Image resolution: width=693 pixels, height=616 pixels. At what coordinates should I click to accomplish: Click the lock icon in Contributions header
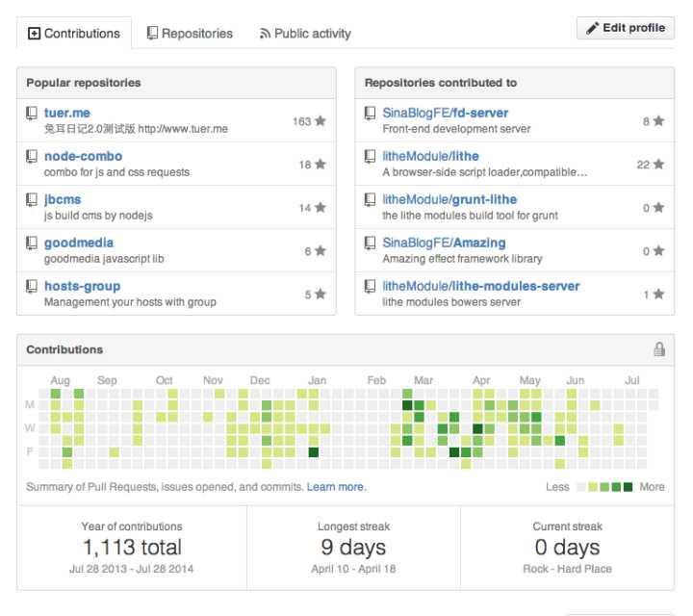click(x=659, y=349)
